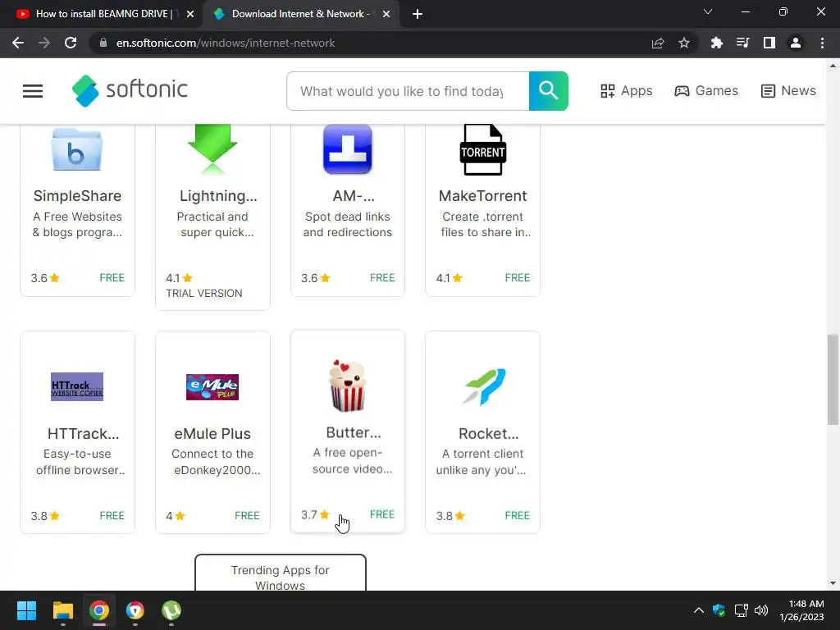Go back to the previous page
The image size is (840, 630).
coord(18,43)
